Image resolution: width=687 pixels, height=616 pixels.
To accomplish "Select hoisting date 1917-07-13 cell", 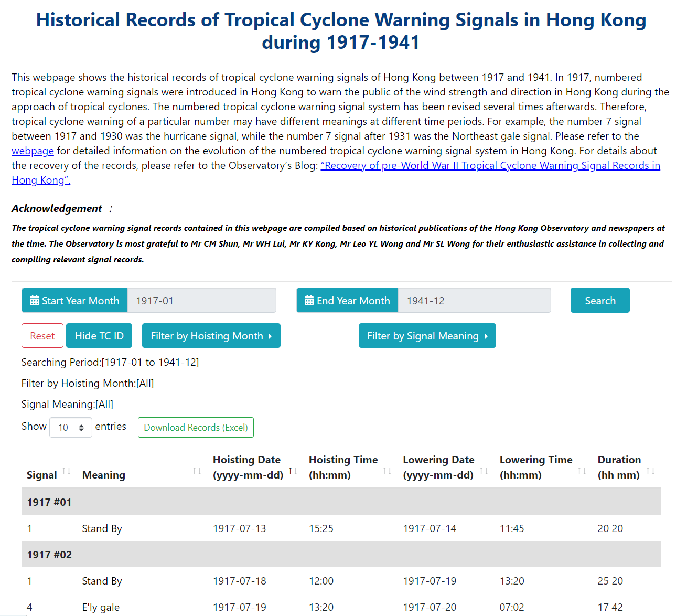I will tap(240, 528).
